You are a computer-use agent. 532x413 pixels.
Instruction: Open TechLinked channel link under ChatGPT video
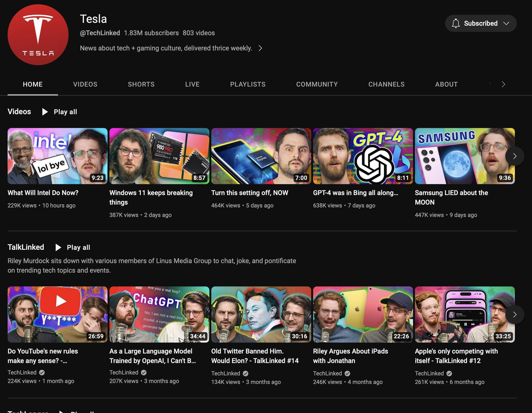(x=124, y=372)
